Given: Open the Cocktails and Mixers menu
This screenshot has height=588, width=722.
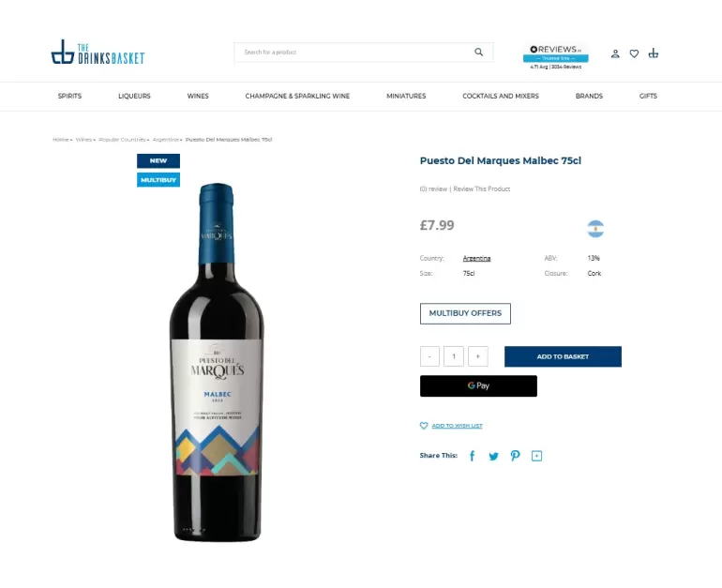Looking at the screenshot, I should coord(501,96).
